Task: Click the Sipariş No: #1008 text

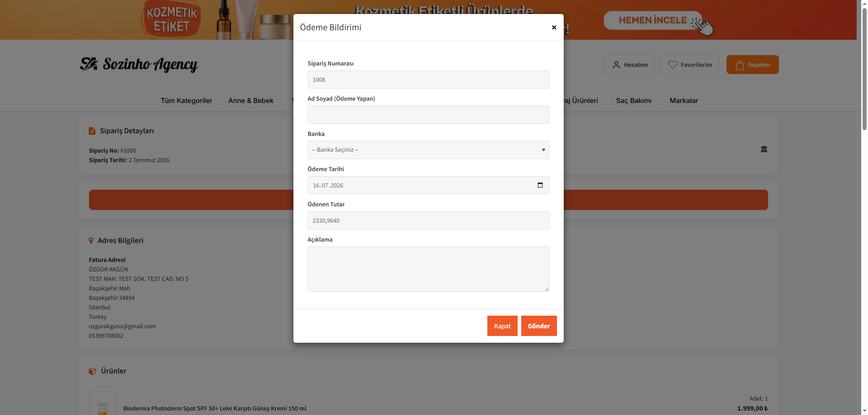Action: 112,150
